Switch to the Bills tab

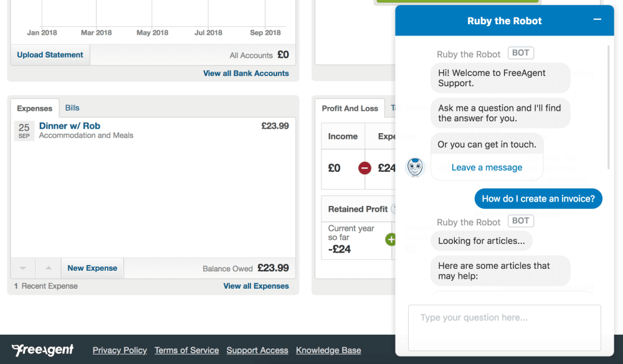[x=72, y=108]
